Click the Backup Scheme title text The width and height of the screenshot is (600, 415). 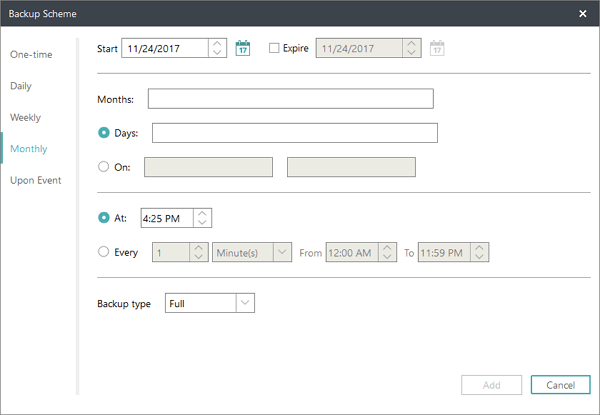point(42,14)
